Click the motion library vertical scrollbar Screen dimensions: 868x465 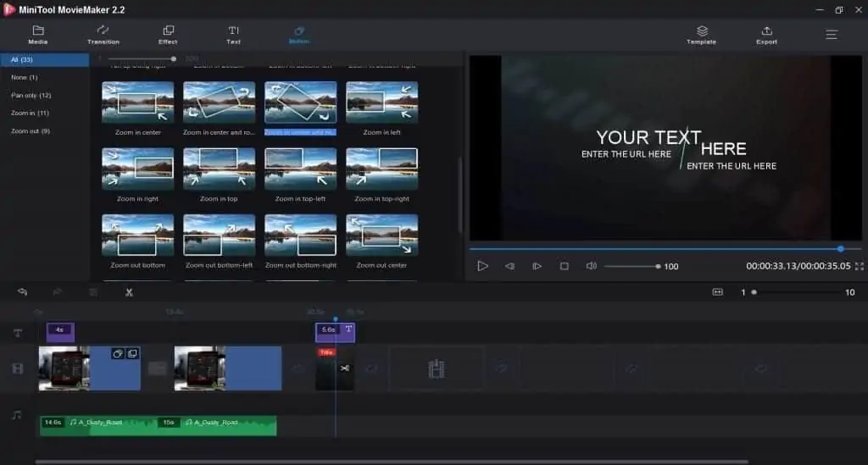point(459,197)
